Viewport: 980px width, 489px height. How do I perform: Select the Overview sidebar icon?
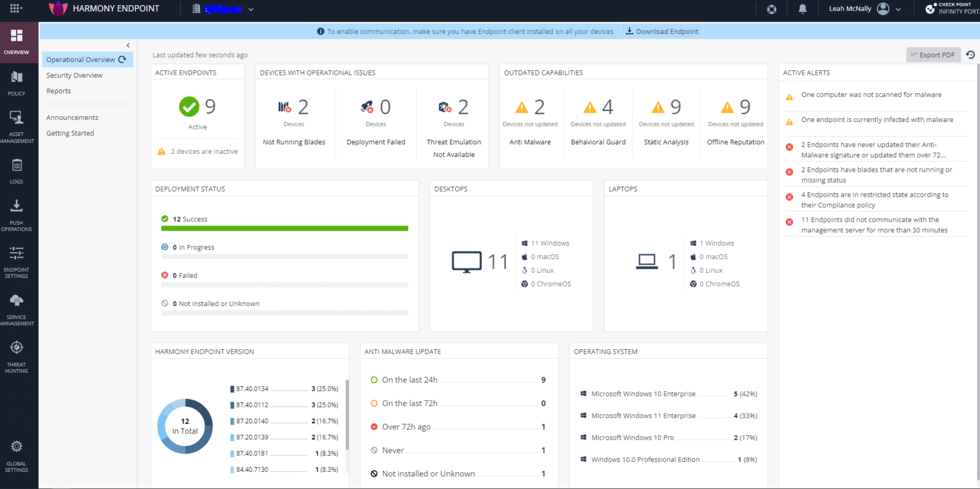(x=19, y=40)
